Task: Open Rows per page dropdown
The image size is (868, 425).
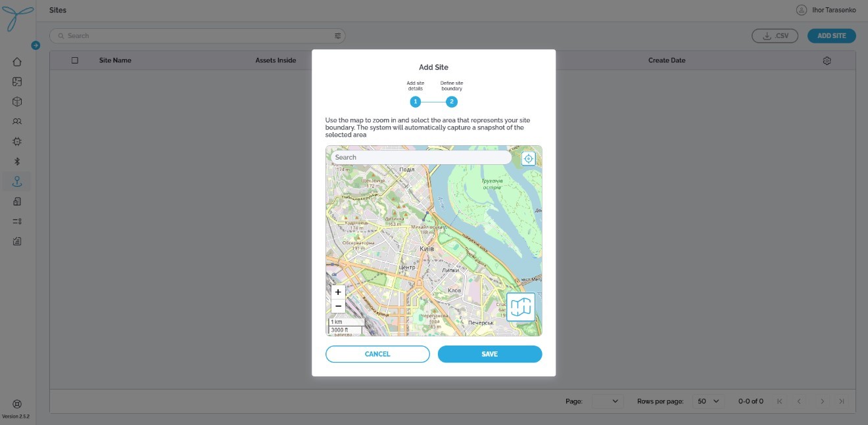Action: coord(708,401)
